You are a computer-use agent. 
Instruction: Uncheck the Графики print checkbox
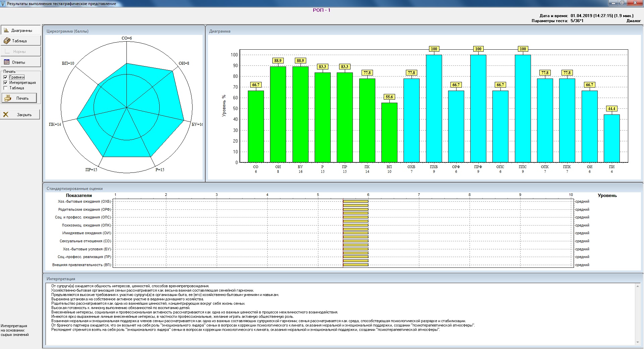pos(5,77)
